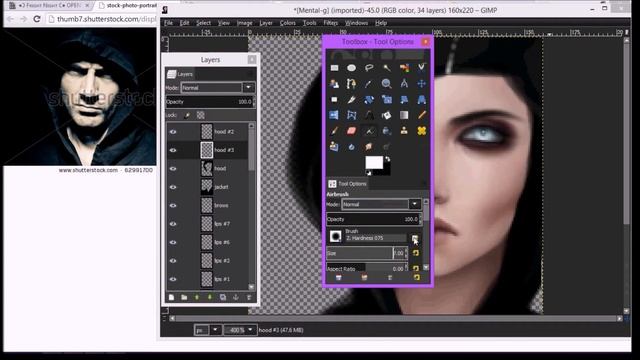Toggle visibility of hood #3 layer

click(x=173, y=150)
